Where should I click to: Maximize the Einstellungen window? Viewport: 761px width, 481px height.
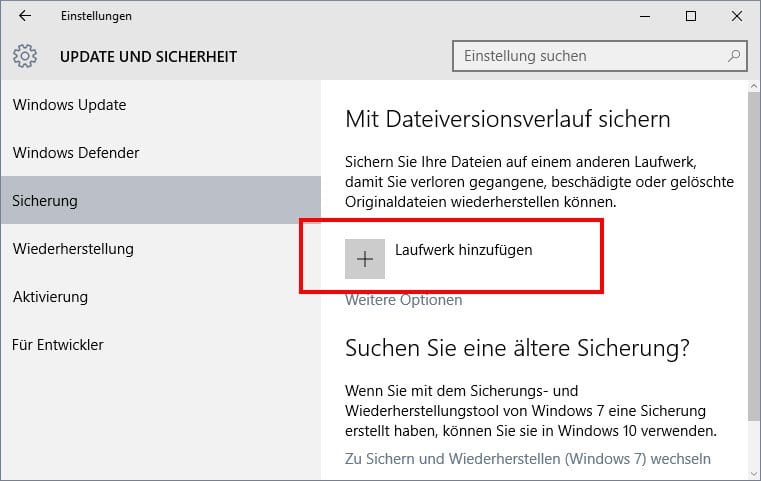691,17
